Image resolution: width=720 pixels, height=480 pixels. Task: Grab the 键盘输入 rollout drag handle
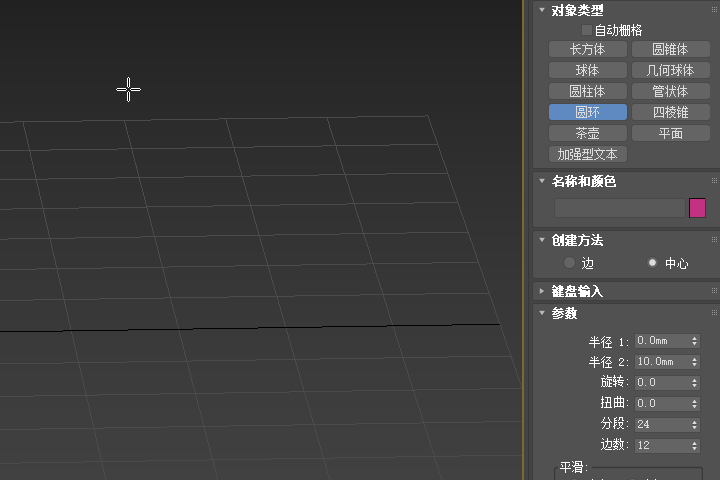[x=714, y=290]
